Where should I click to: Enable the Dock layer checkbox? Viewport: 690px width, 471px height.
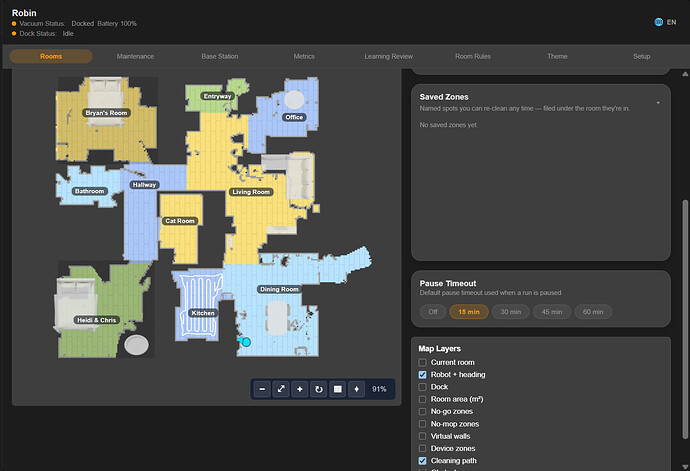(x=422, y=387)
